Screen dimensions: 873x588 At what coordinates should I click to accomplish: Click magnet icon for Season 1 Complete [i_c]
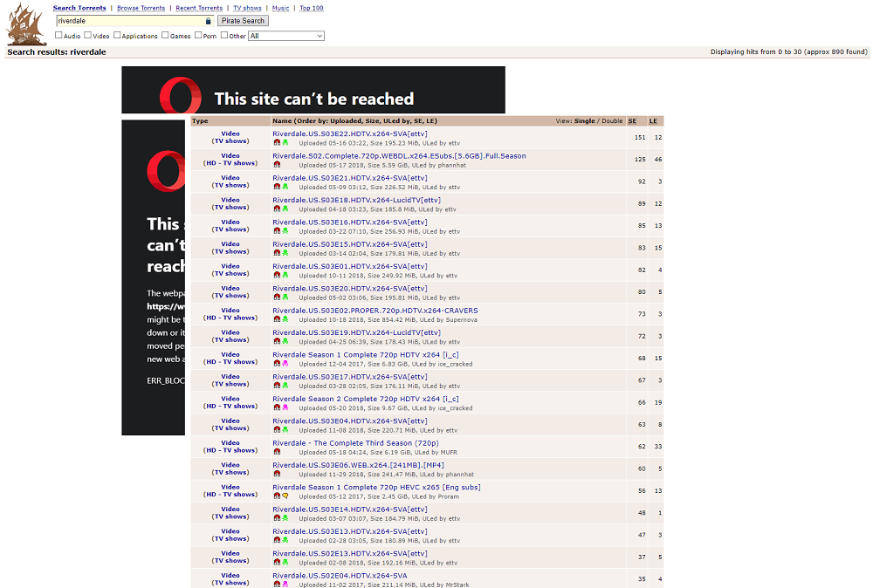277,364
